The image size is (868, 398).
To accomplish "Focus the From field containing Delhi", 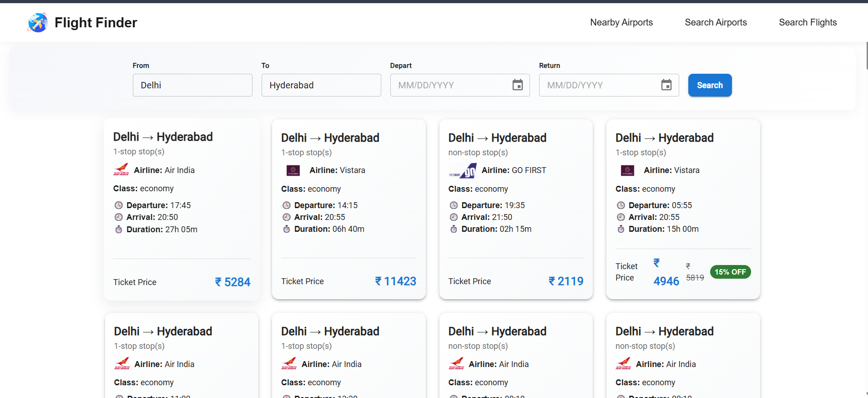I will coord(192,85).
